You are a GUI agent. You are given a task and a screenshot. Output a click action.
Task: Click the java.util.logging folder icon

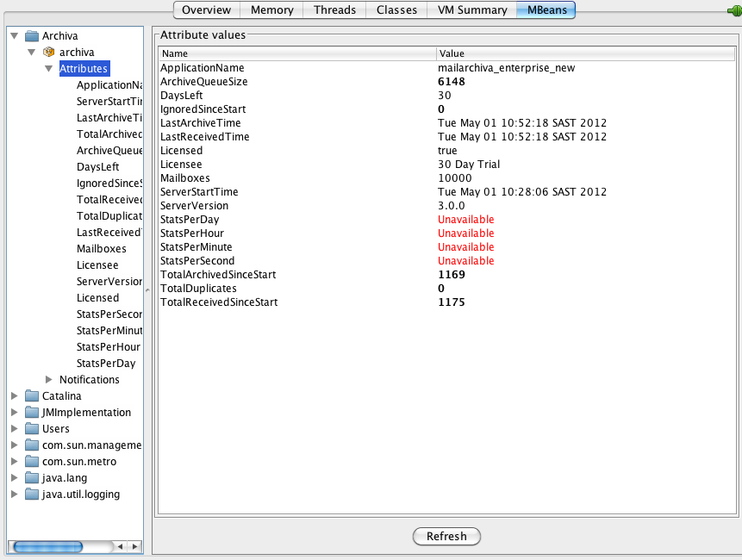click(32, 495)
